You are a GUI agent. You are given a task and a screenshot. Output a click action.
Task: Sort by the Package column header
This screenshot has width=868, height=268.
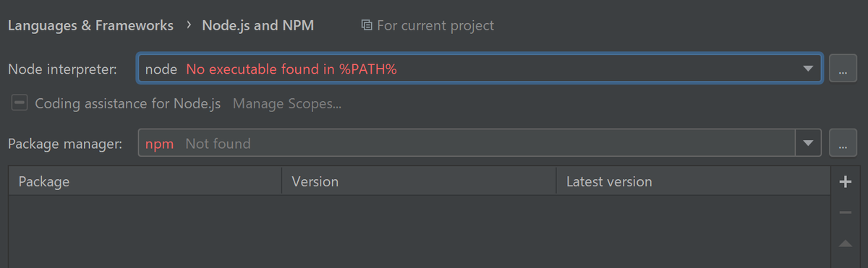[x=145, y=181]
